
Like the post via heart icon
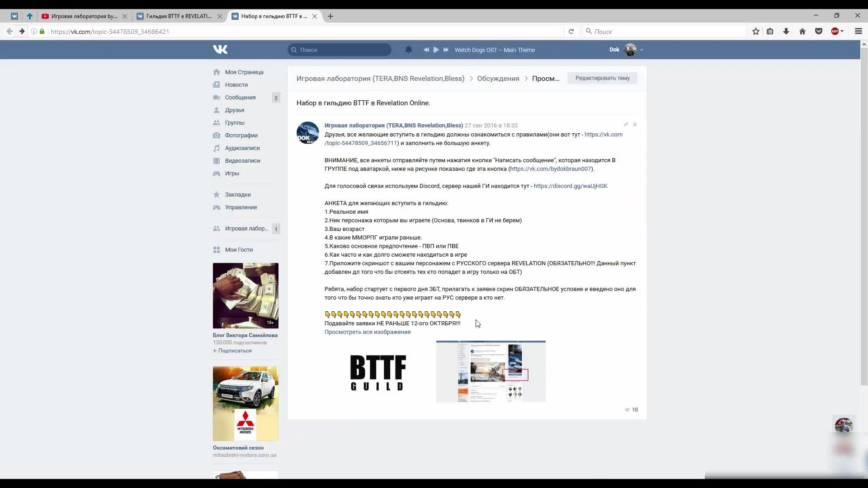click(627, 410)
